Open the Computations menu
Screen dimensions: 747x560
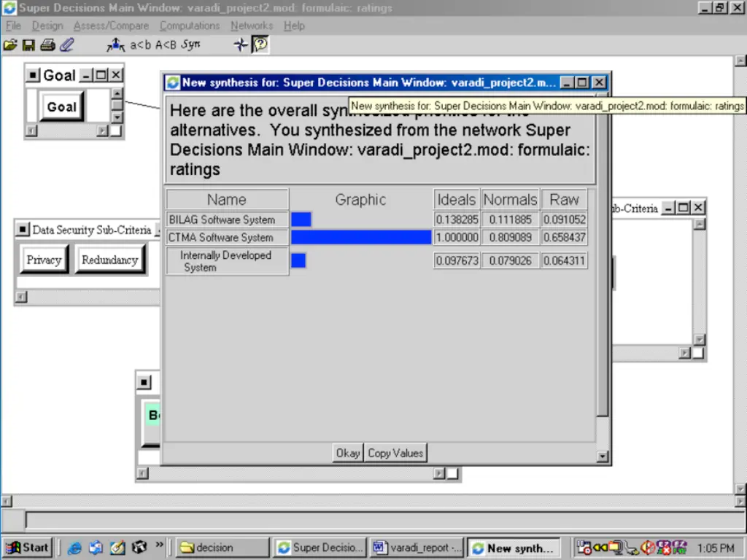point(190,26)
